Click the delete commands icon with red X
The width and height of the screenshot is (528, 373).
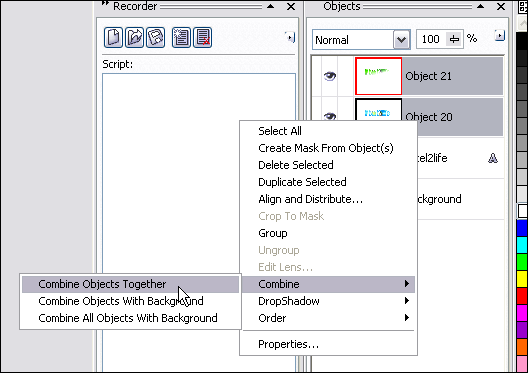point(202,37)
